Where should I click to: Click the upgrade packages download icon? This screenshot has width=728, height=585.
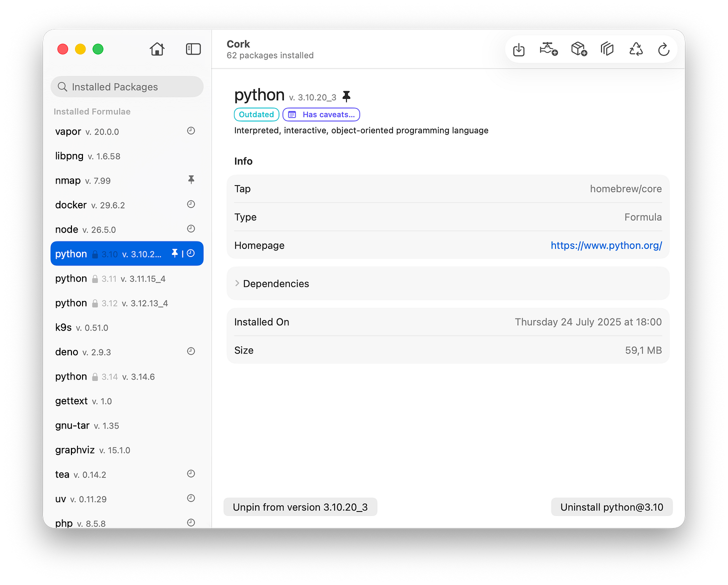pos(519,49)
